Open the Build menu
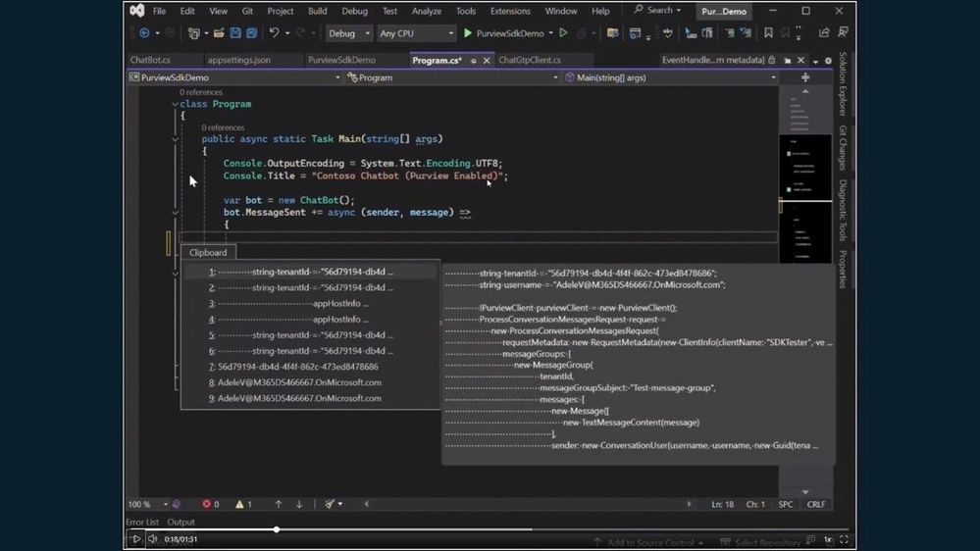980x551 pixels. [318, 11]
